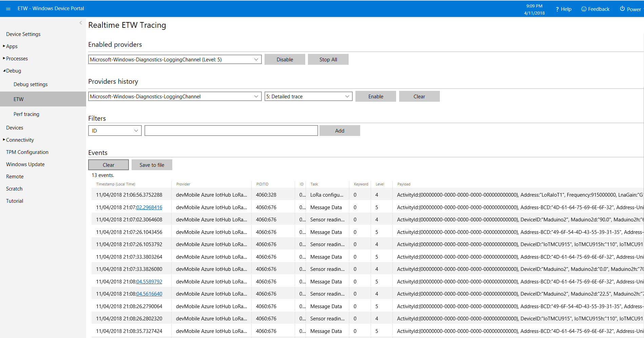Click timestamp link 04.5616640
644x338 pixels.
(x=149, y=294)
